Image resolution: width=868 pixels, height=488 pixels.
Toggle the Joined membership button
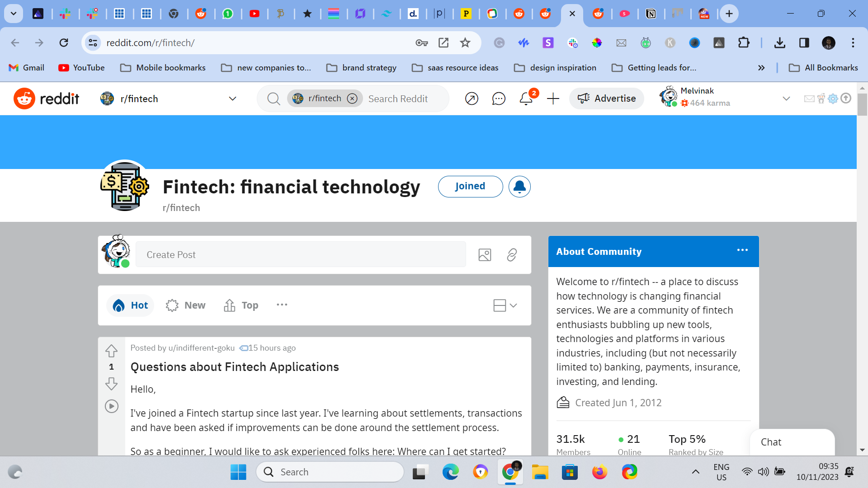[470, 187]
